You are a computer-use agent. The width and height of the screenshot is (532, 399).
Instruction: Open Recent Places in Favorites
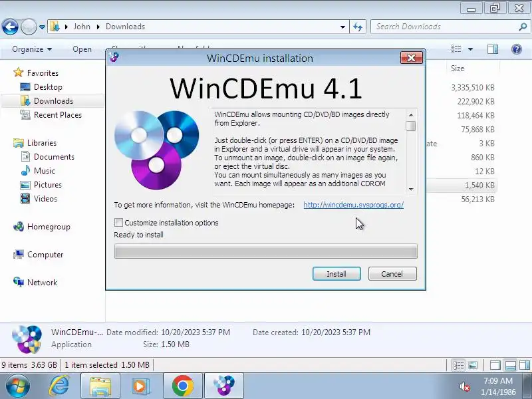coord(58,115)
